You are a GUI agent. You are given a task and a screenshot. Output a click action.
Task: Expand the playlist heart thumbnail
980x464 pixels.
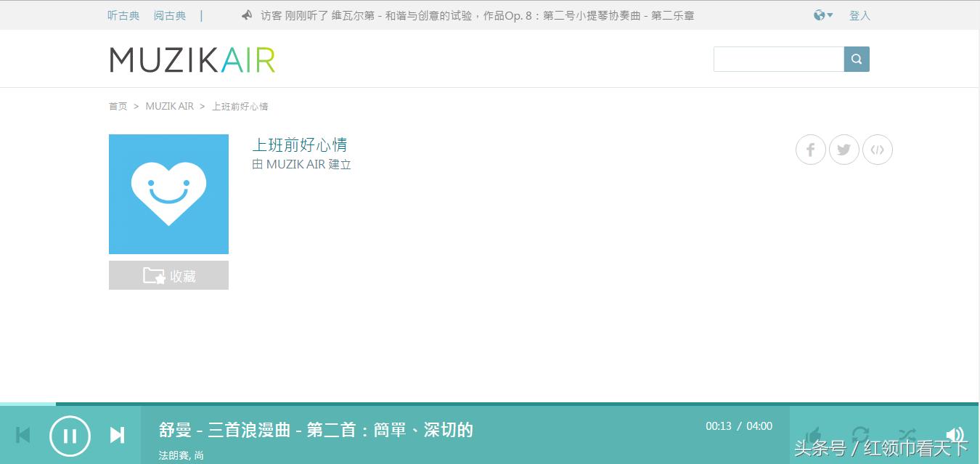(168, 194)
